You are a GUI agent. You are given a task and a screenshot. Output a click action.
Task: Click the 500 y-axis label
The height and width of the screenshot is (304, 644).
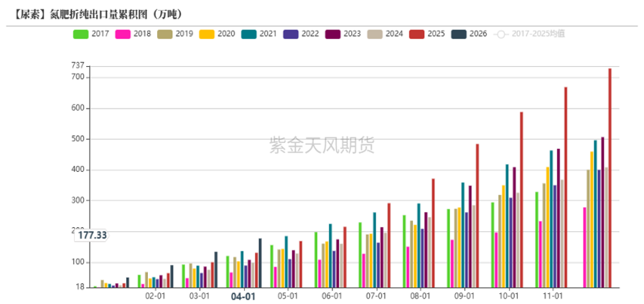click(x=78, y=139)
